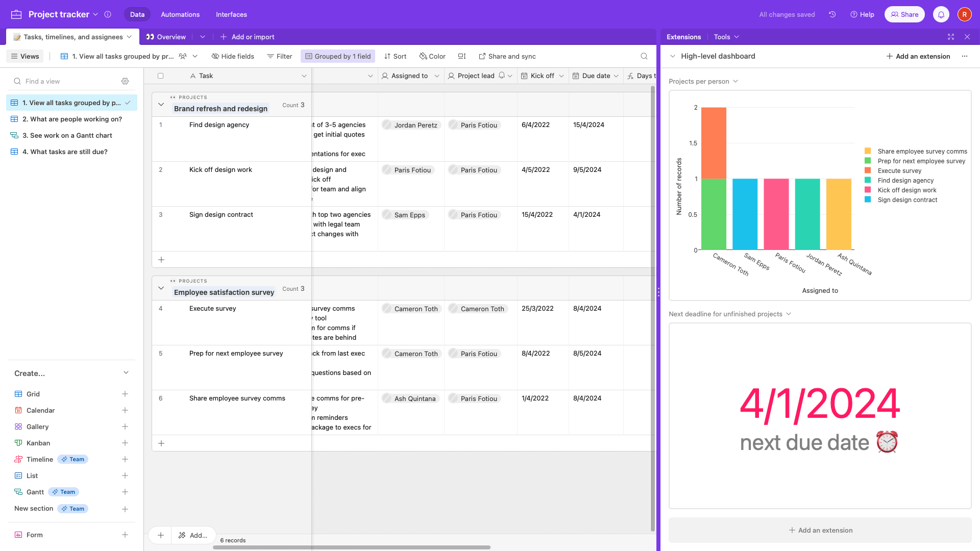Click the Share button
This screenshot has height=551, width=980.
click(904, 14)
